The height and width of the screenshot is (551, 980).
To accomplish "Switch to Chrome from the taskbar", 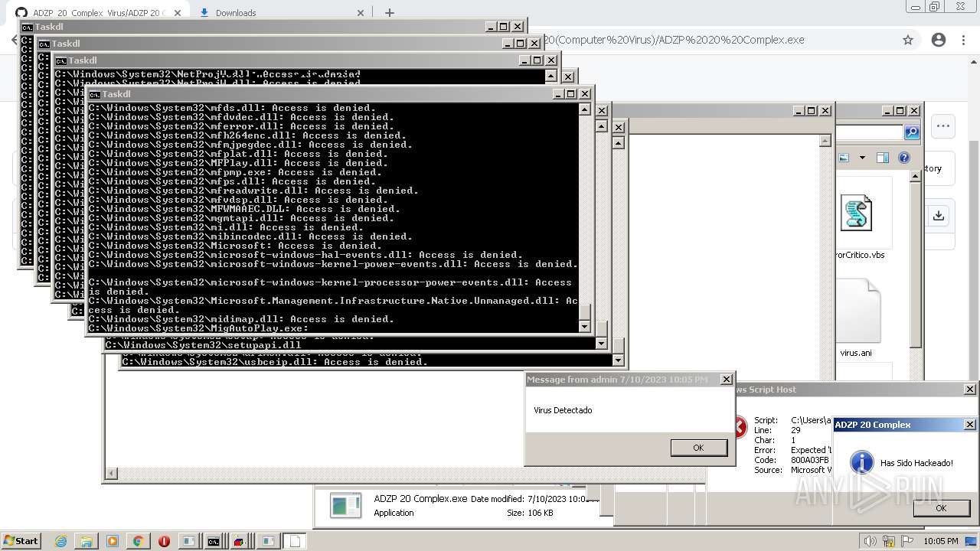I will [139, 541].
